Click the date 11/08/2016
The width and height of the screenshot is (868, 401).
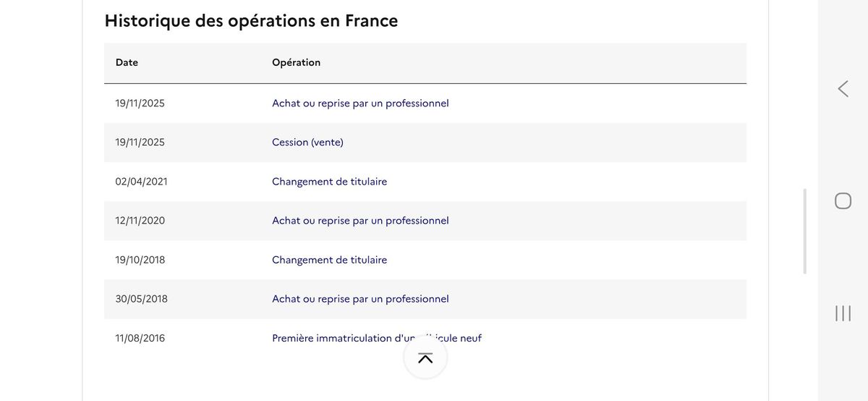coord(140,338)
